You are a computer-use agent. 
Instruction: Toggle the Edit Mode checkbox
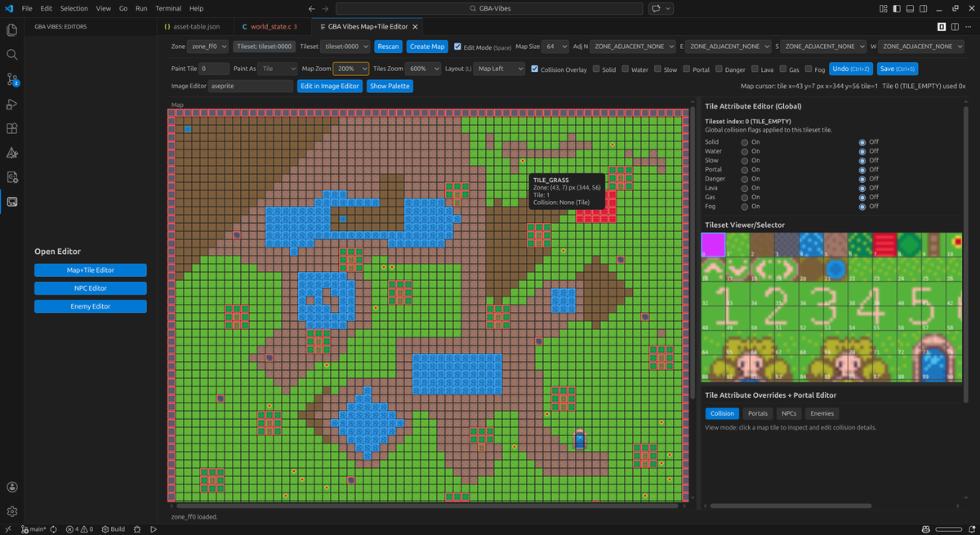pyautogui.click(x=457, y=47)
